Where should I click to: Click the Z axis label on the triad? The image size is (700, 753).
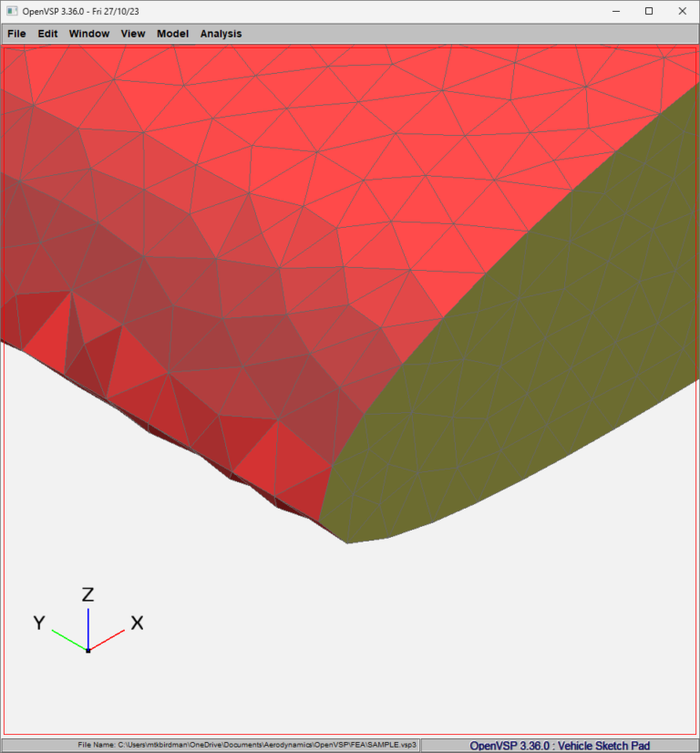[88, 595]
